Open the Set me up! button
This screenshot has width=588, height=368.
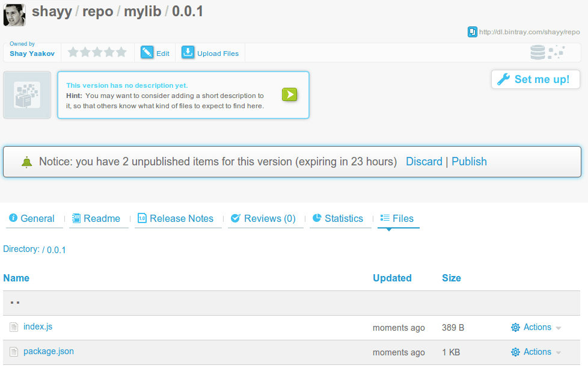pyautogui.click(x=535, y=79)
